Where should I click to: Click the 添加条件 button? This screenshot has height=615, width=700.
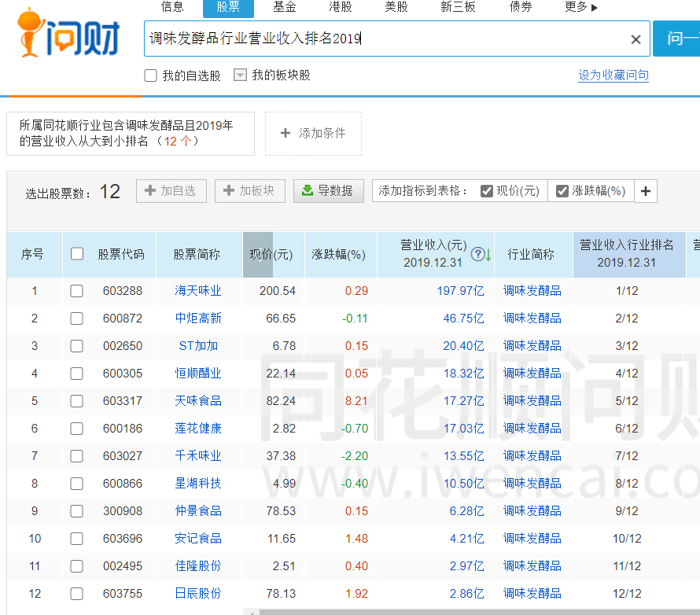point(313,134)
